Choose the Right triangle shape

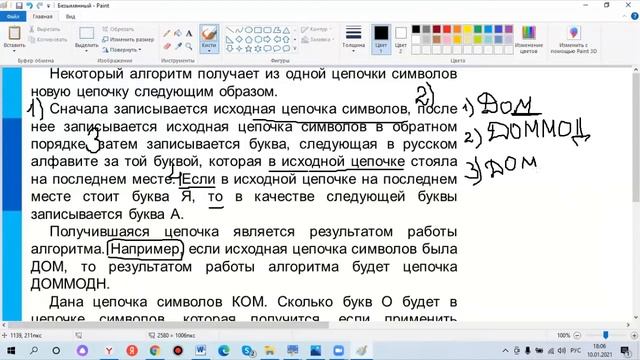(230, 40)
